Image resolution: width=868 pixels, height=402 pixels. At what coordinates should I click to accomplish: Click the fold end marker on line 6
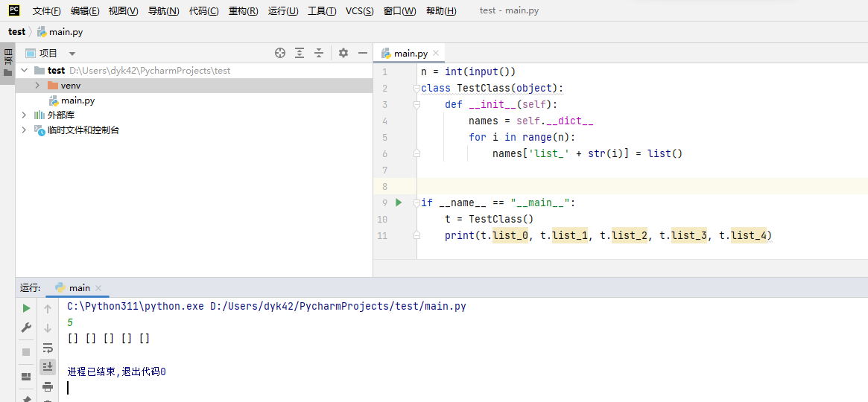[x=416, y=153]
